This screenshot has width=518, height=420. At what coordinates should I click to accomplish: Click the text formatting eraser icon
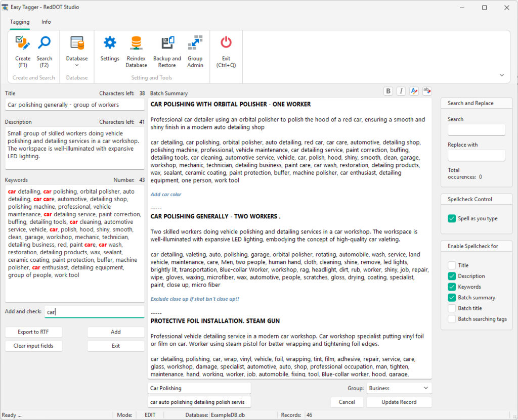pyautogui.click(x=427, y=90)
